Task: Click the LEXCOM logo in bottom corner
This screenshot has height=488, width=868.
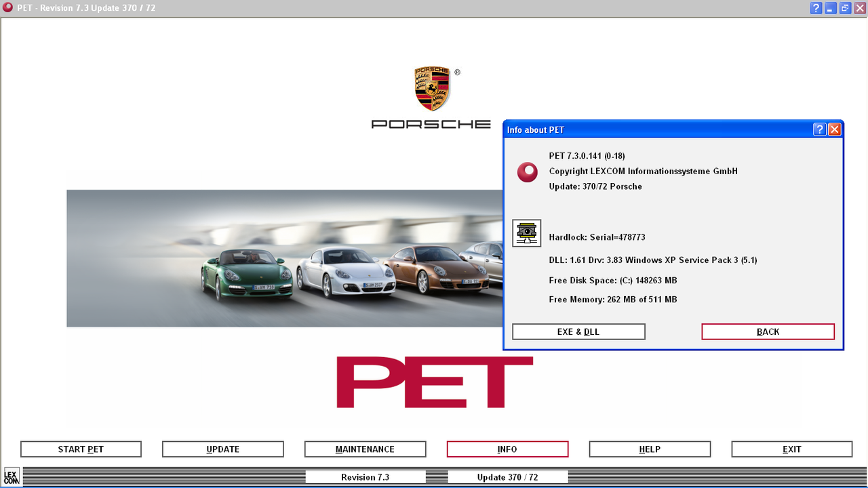Action: click(12, 476)
